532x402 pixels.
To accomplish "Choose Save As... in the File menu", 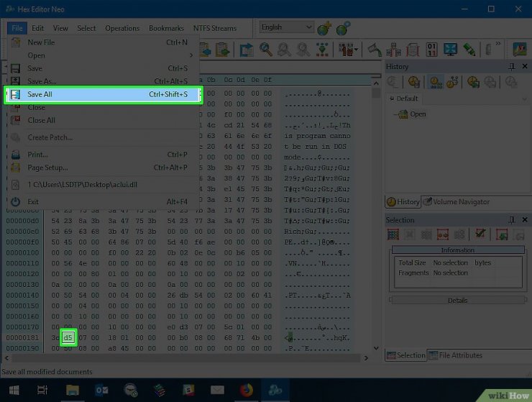I will (x=103, y=81).
